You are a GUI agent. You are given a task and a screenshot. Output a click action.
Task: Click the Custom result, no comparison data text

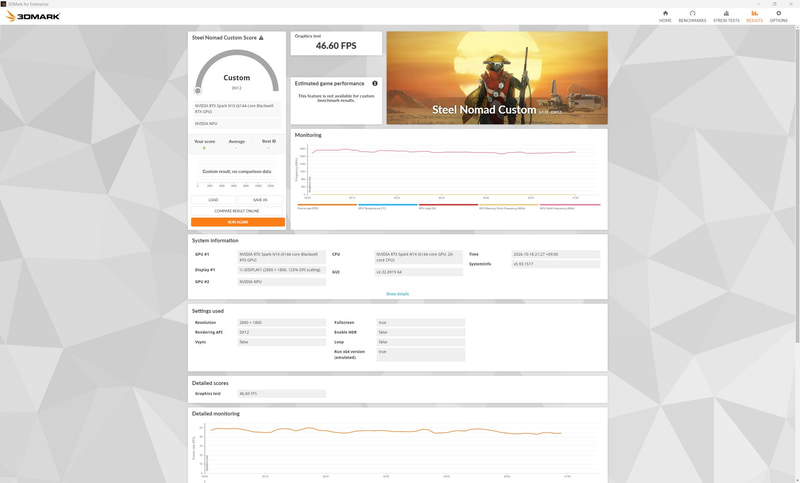[237, 171]
